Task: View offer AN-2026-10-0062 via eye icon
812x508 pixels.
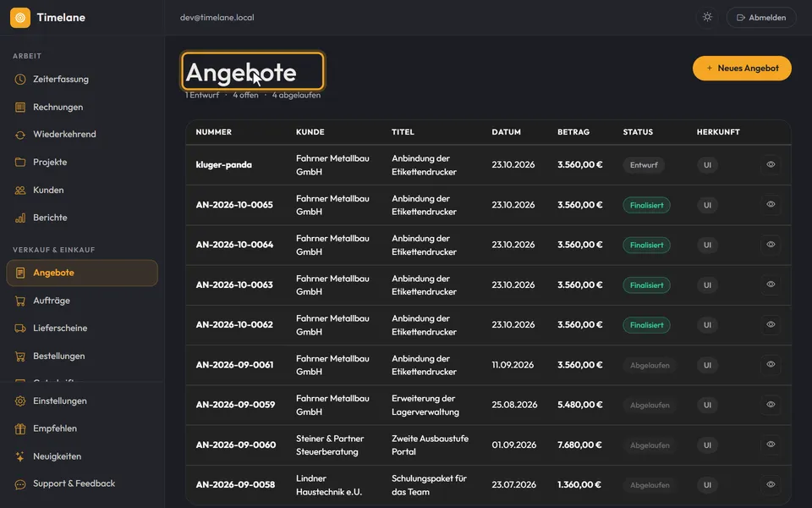Action: click(x=771, y=324)
